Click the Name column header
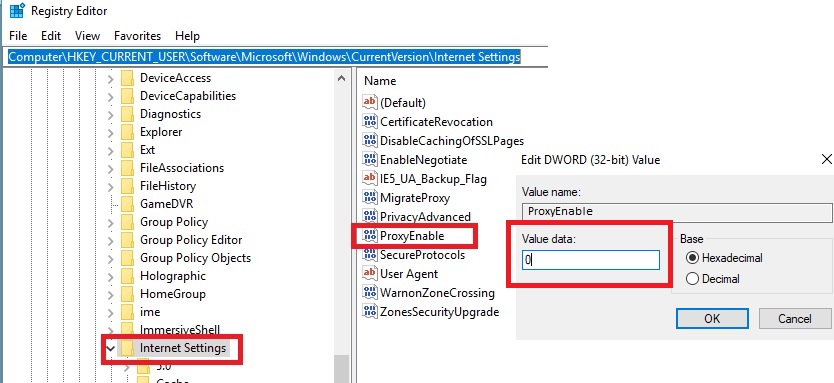The height and width of the screenshot is (383, 834). coord(380,81)
